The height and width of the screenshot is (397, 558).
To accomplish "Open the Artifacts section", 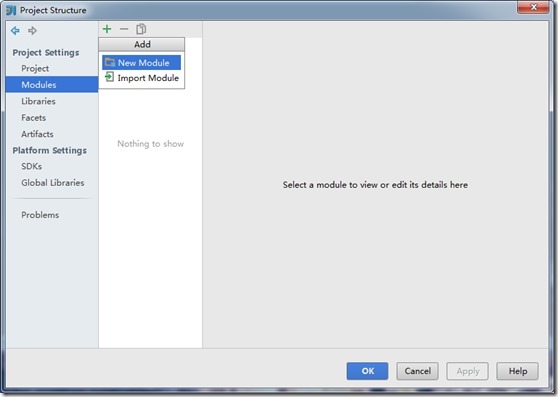I will (x=37, y=134).
